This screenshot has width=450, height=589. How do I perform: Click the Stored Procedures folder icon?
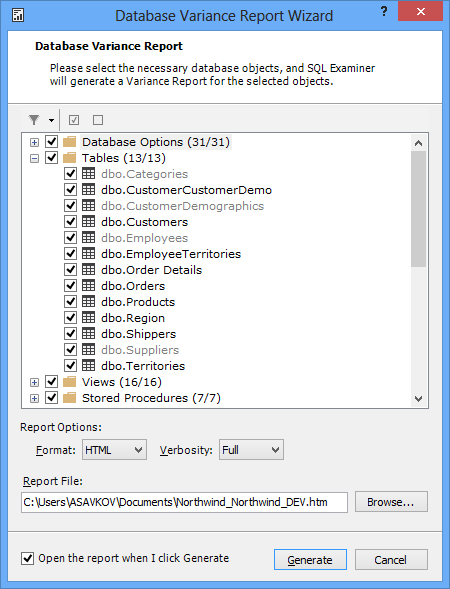(x=70, y=398)
